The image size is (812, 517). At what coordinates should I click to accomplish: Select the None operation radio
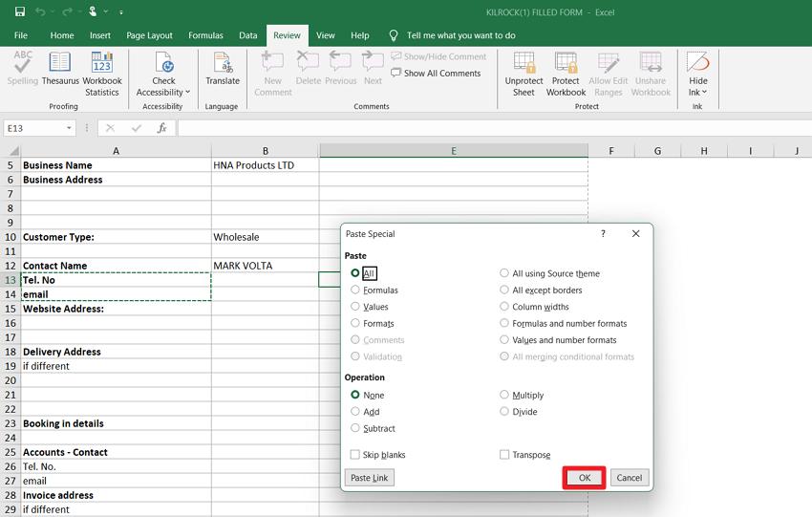tap(354, 395)
